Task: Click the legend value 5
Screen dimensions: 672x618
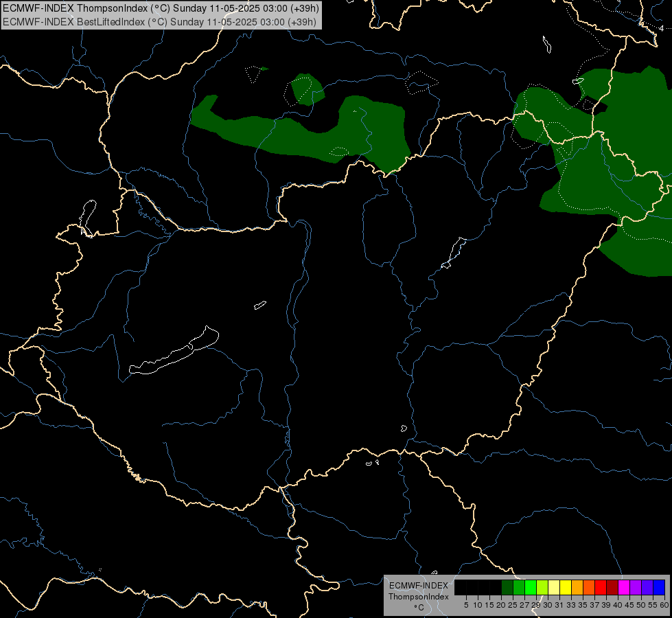Action: tap(466, 605)
